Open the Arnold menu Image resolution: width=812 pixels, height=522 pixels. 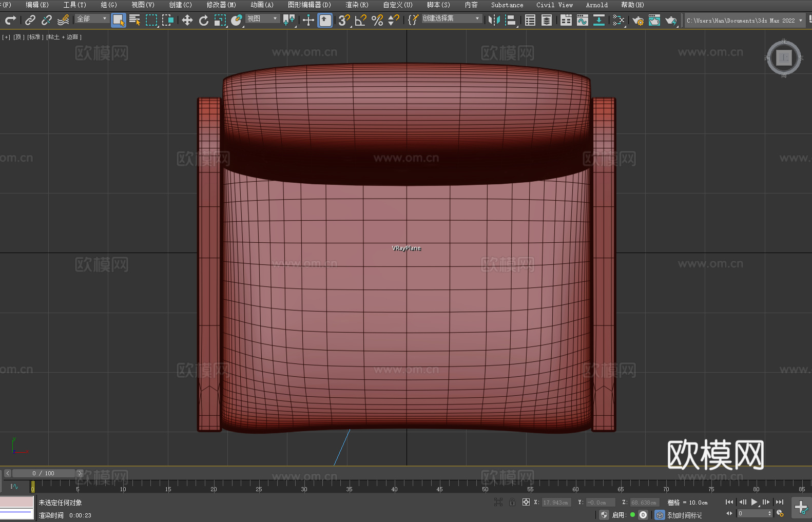click(596, 5)
